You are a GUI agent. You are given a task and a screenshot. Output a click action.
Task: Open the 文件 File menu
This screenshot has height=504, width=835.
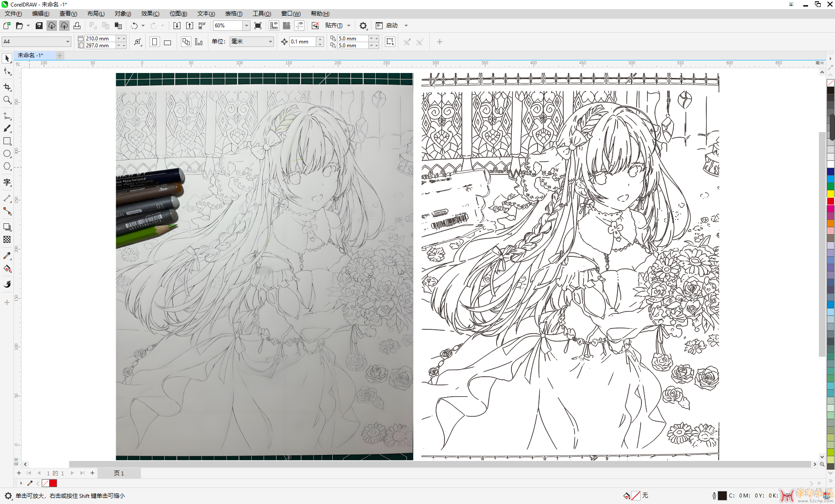coord(13,13)
